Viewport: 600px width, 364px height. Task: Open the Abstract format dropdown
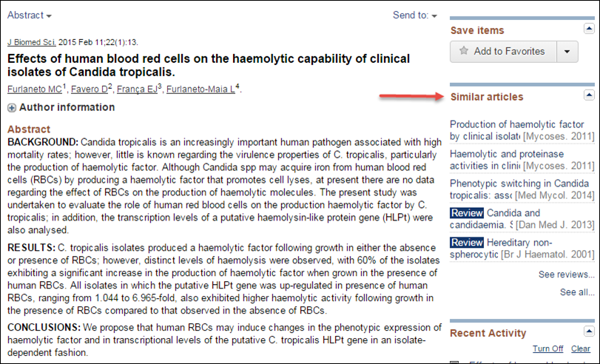pos(30,16)
